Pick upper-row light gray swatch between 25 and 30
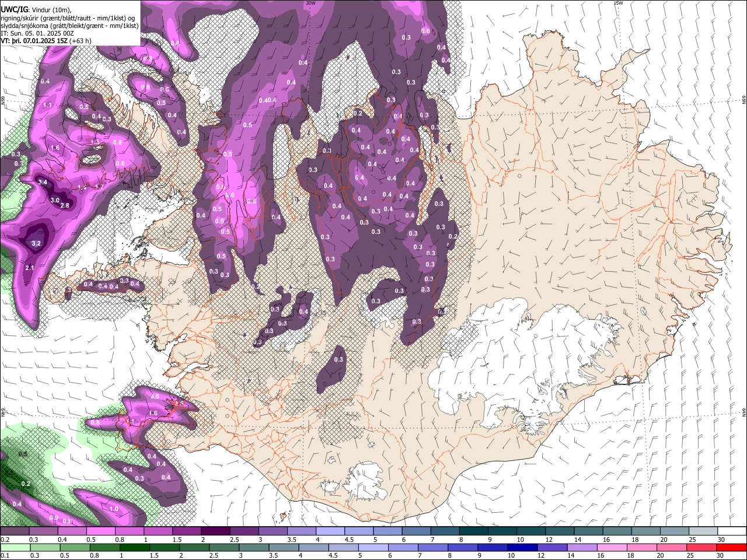Viewport: 747px width, 560px height. pyautogui.click(x=704, y=531)
